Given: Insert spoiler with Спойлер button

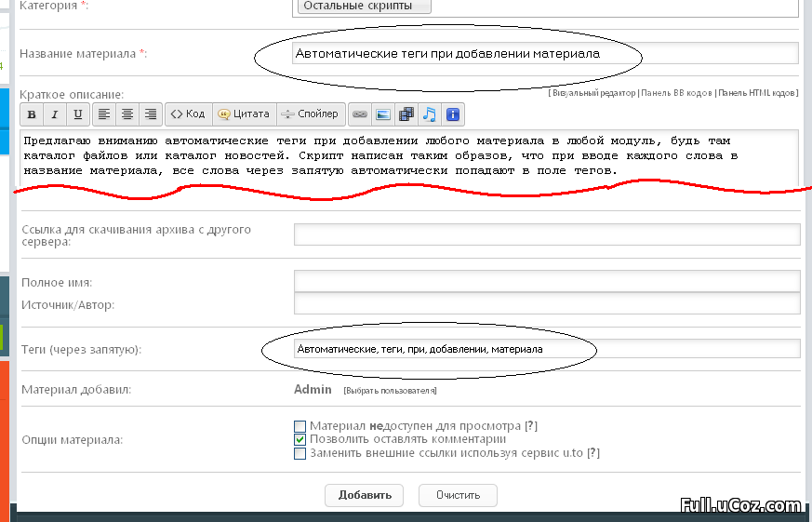Looking at the screenshot, I should pyautogui.click(x=311, y=114).
